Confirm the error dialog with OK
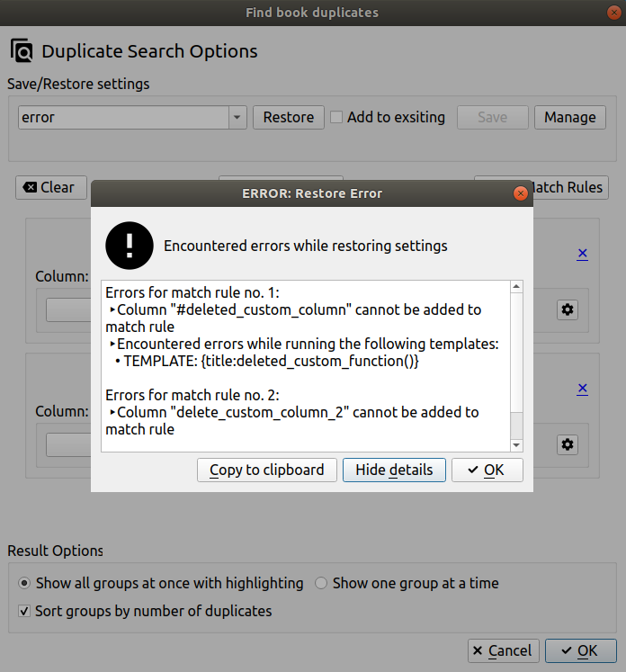 [487, 470]
